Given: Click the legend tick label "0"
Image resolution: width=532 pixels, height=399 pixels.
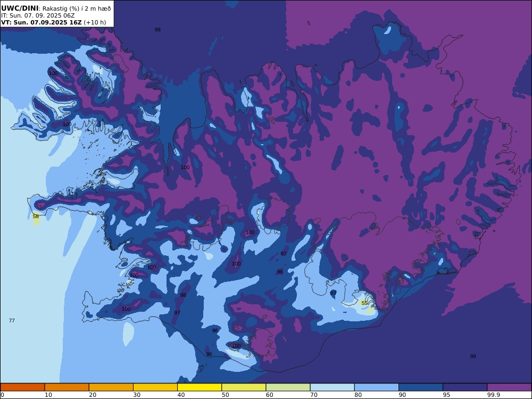Looking at the screenshot, I should click(2, 395).
